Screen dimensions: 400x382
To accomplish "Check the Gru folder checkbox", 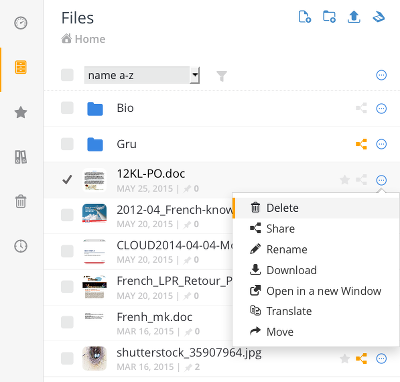I will click(x=67, y=144).
